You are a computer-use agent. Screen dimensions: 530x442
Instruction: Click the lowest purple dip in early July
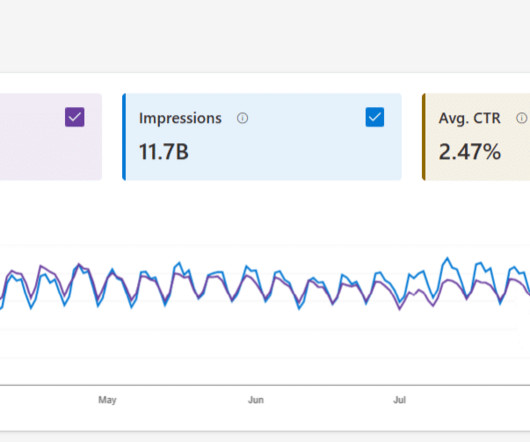coord(400,309)
